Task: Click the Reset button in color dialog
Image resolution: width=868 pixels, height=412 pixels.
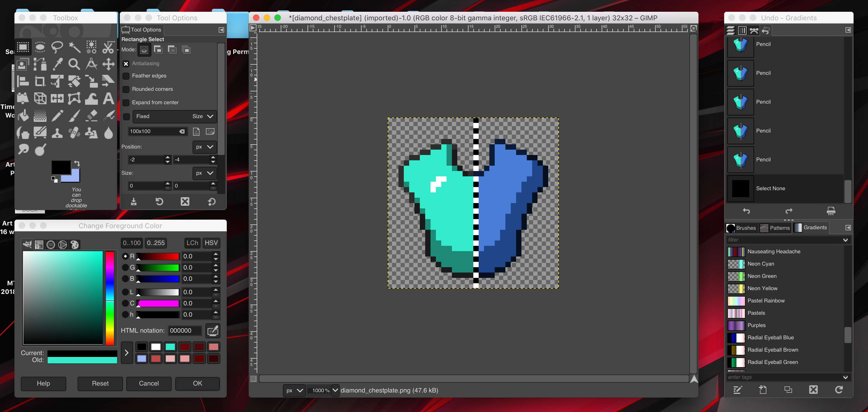Action: tap(100, 383)
